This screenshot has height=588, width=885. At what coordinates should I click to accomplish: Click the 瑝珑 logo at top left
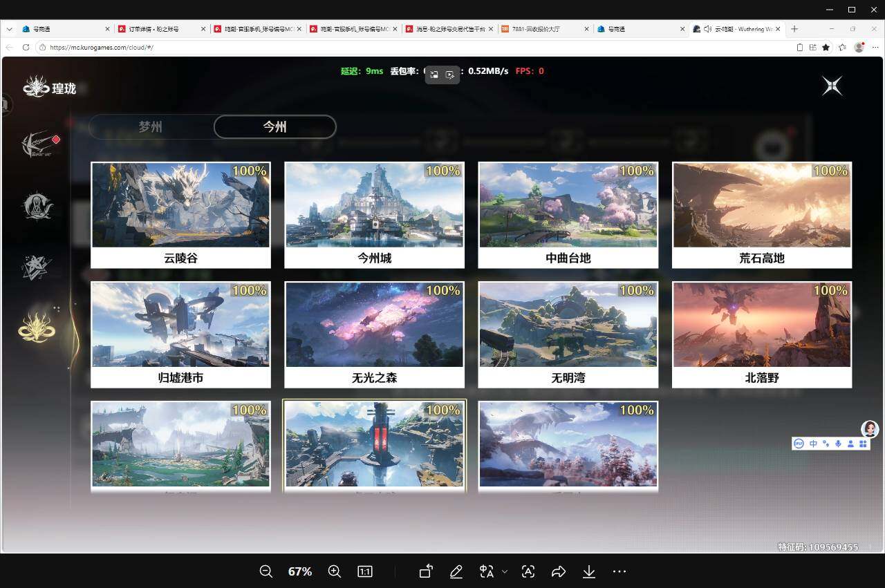pyautogui.click(x=50, y=87)
